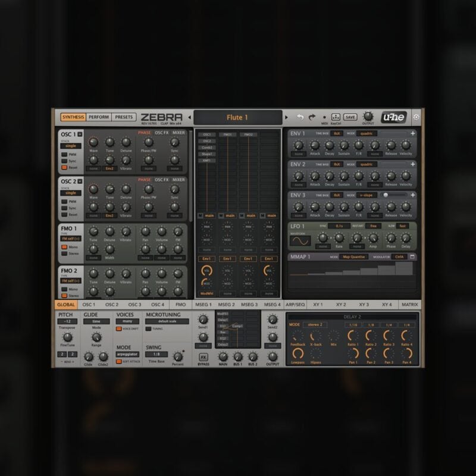476x476 pixels.
Task: Undo the last edit with the undo arrow
Action: pyautogui.click(x=300, y=117)
